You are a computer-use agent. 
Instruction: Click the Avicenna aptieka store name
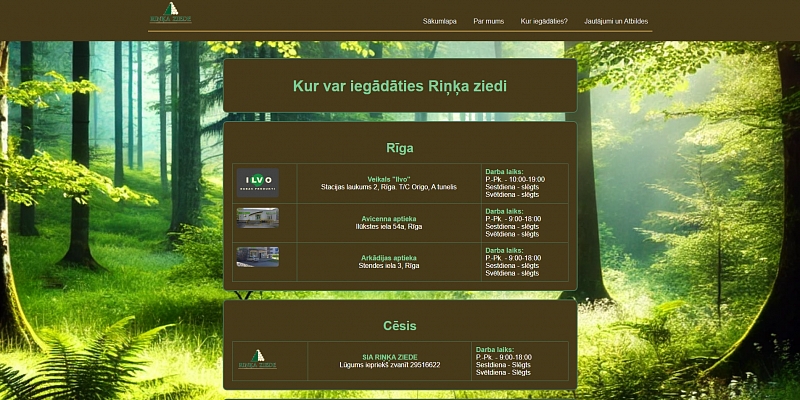point(389,219)
